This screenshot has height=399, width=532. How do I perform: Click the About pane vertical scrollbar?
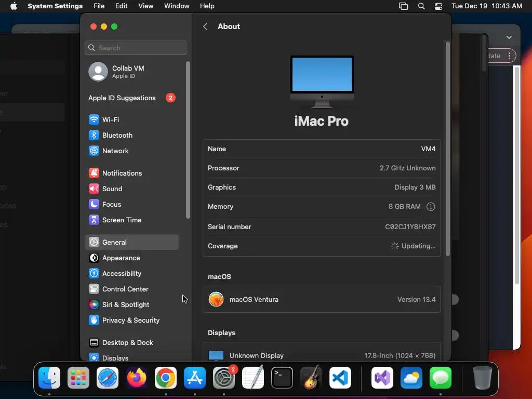click(447, 149)
